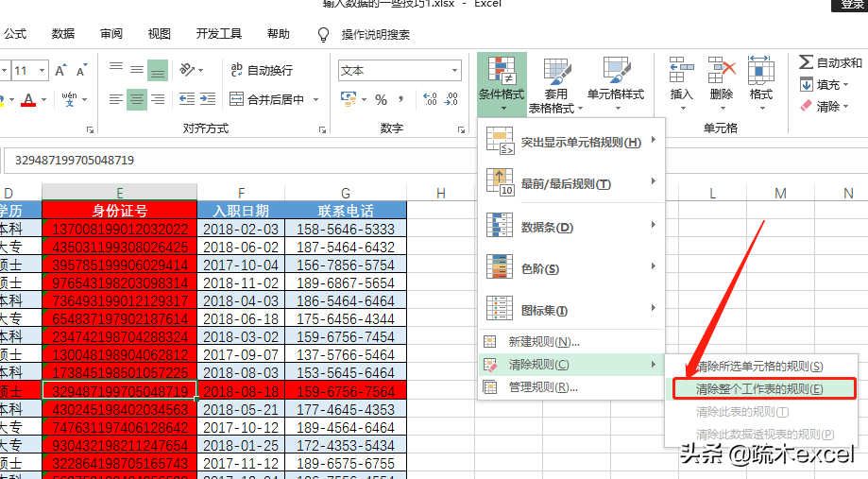Open 最前/最后规则(T) submenu
This screenshot has height=479, width=868.
(571, 183)
